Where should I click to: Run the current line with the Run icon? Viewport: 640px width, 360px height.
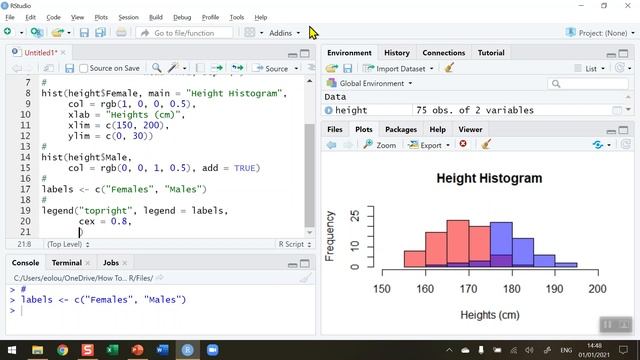217,68
